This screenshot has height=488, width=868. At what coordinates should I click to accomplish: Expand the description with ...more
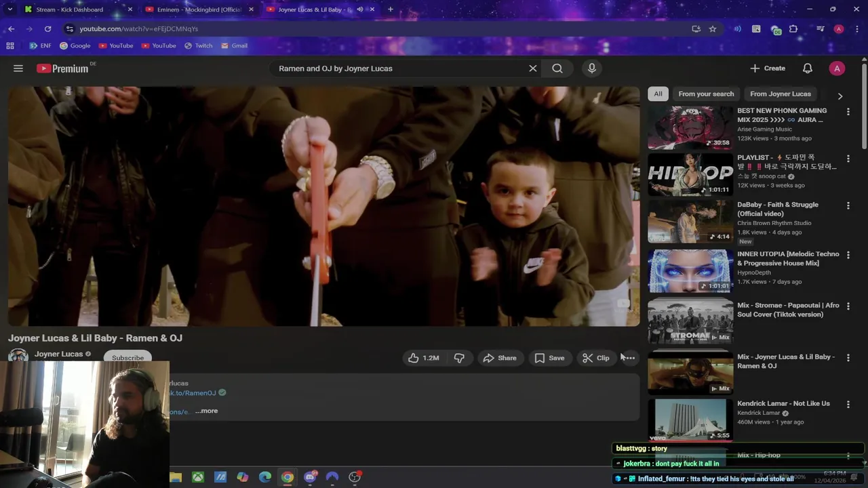207,411
